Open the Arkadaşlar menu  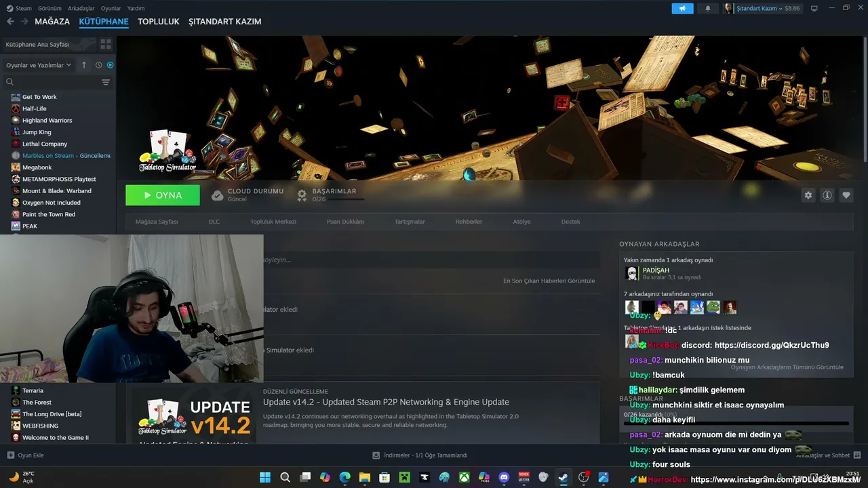click(81, 8)
